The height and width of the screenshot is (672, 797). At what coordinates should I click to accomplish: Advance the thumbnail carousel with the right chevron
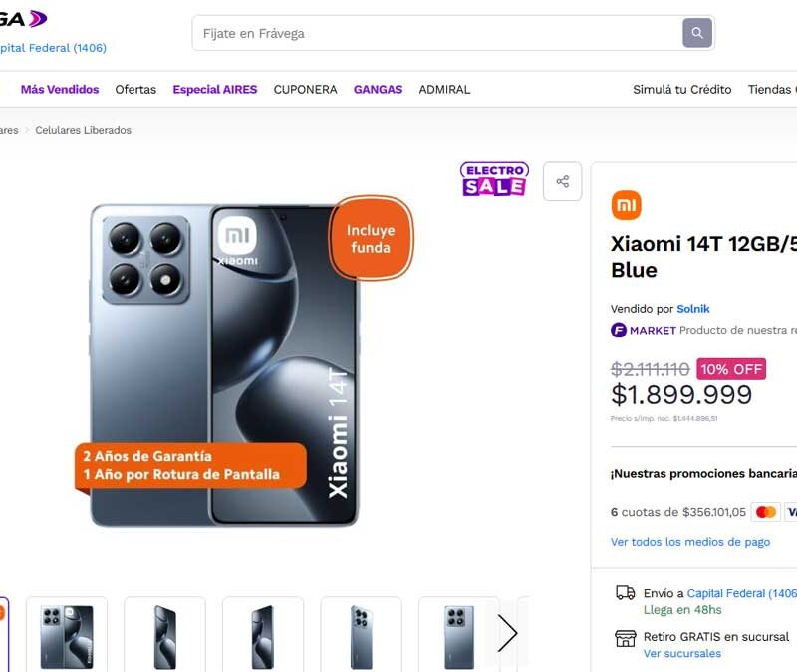pyautogui.click(x=508, y=633)
